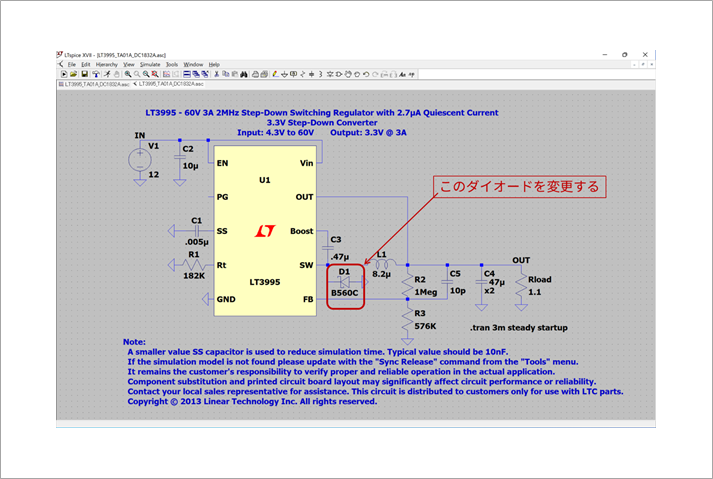Screen dimensions: 713x479
Task: Click the .tran 3m steady startup directive
Action: (518, 327)
